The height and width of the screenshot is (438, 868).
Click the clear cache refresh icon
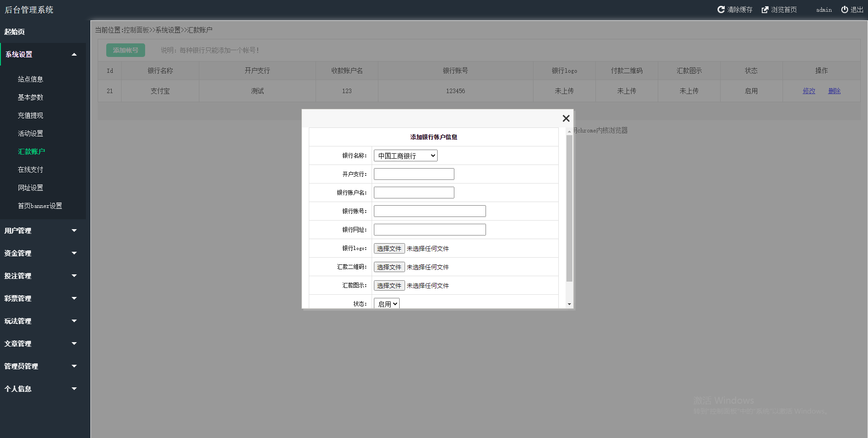coord(721,9)
